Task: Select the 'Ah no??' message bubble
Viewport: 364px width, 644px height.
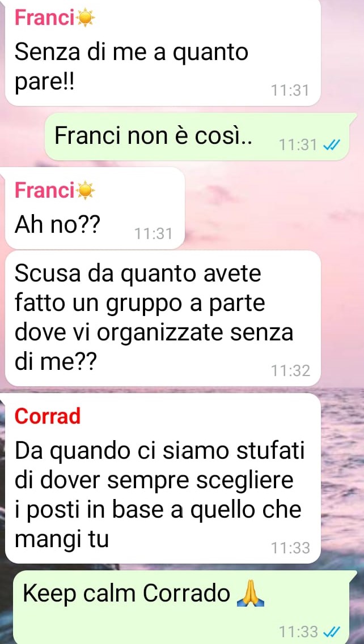Action: click(x=95, y=208)
